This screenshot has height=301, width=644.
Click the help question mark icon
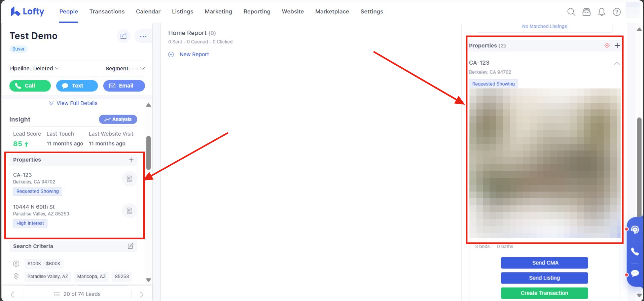[617, 12]
